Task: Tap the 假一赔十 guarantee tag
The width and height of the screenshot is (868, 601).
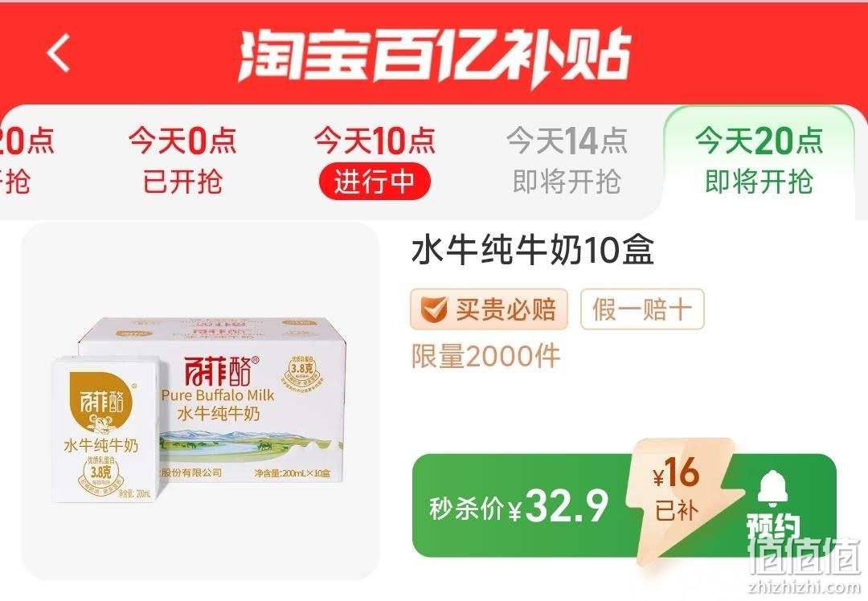Action: 642,309
